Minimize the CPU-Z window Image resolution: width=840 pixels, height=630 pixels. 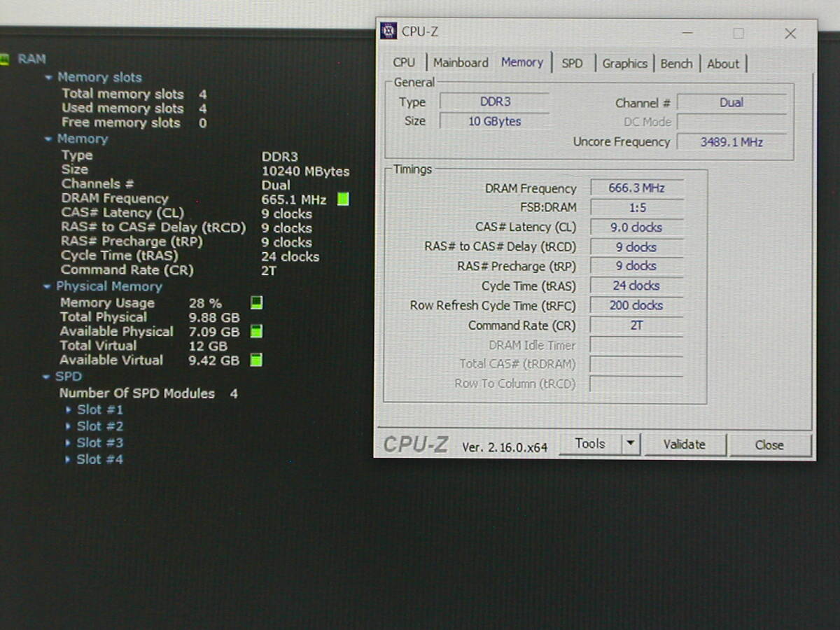click(687, 34)
